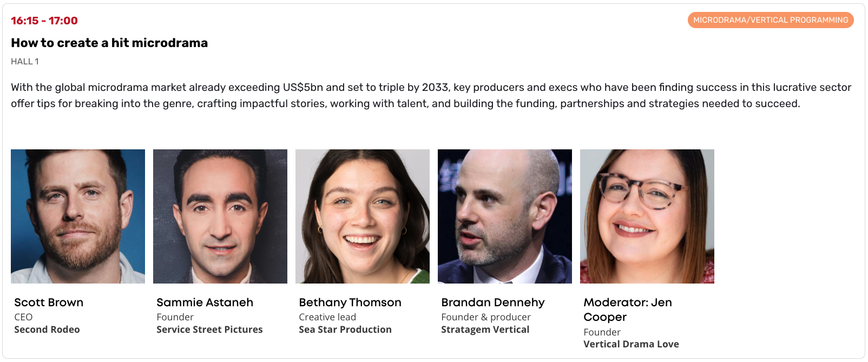
Task: Click the Stratagem Vertical company name
Action: point(485,330)
